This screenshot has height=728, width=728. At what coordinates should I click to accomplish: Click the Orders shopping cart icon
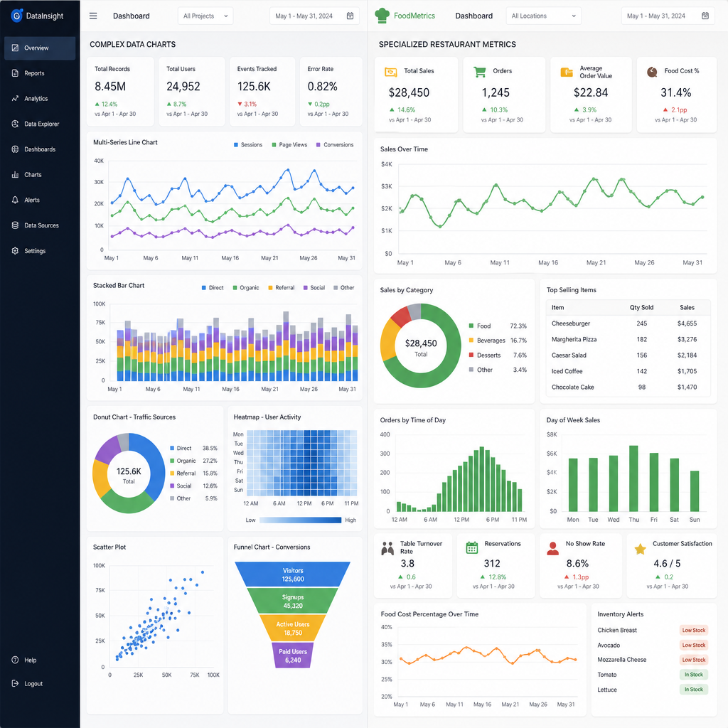480,72
